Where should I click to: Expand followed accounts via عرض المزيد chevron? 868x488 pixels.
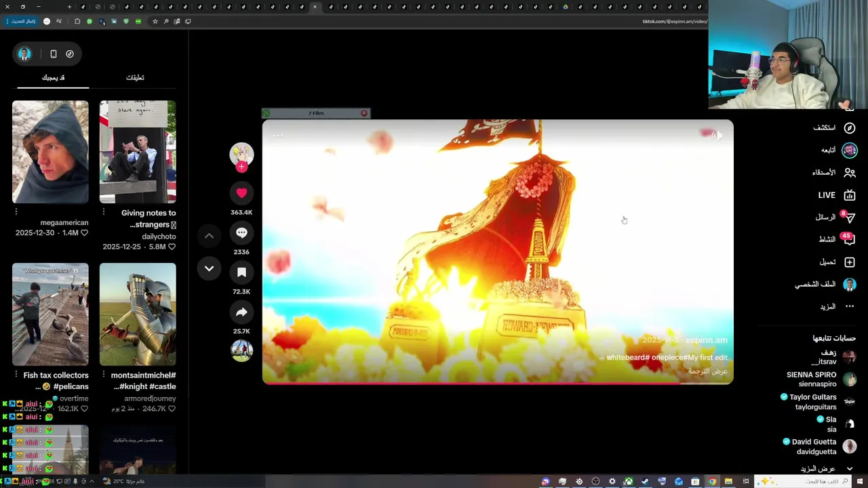[850, 469]
